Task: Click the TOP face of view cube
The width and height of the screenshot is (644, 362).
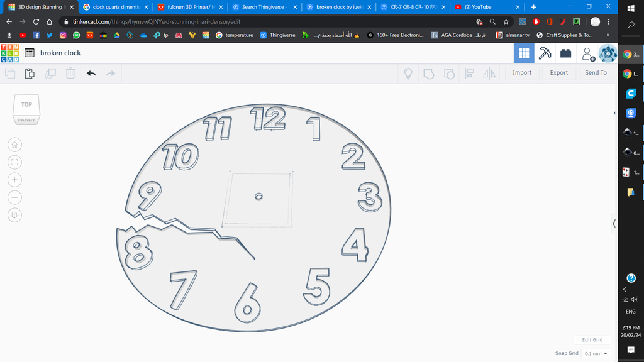Action: 26,105
